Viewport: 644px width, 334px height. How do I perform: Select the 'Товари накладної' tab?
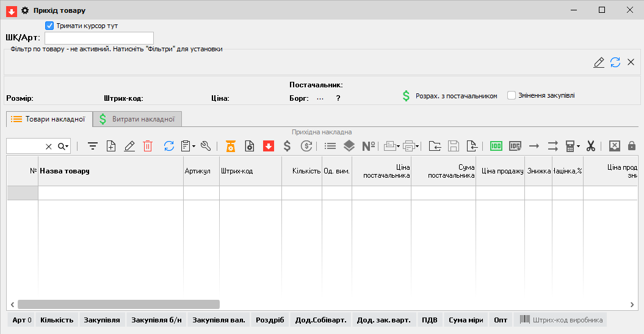click(x=49, y=119)
